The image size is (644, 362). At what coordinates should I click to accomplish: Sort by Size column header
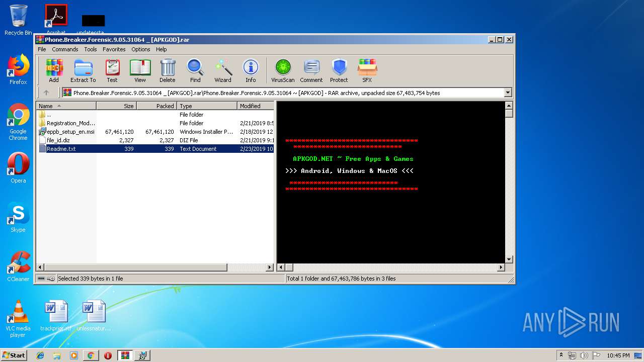coord(116,106)
